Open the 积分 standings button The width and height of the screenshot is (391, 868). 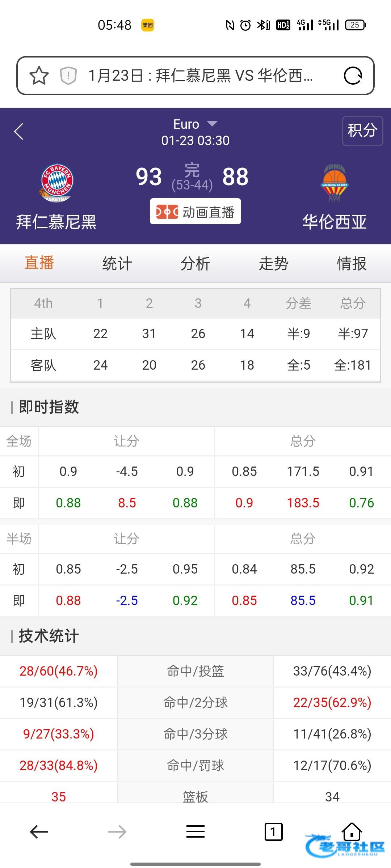coord(362,131)
